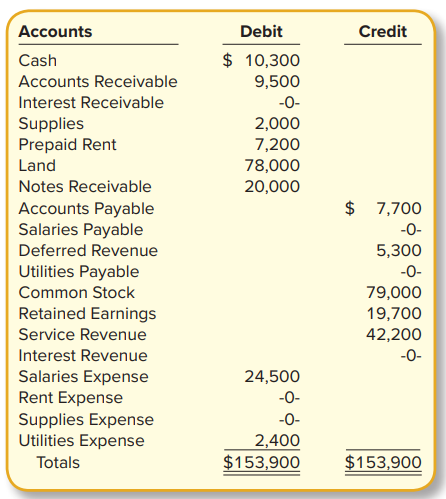Select the 9,500 Accounts Receivable value
The image size is (446, 499).
(x=277, y=82)
